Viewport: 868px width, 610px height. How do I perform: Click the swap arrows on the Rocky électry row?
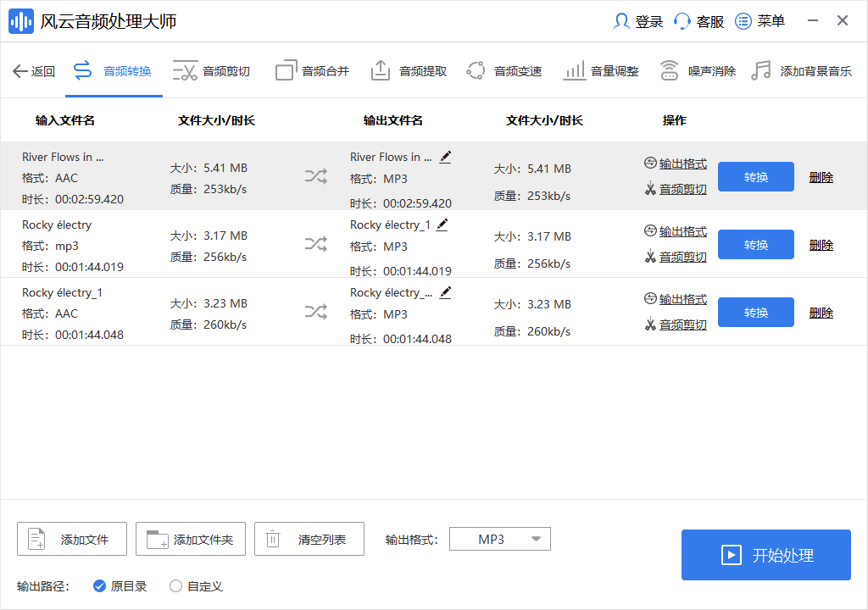[x=315, y=244]
